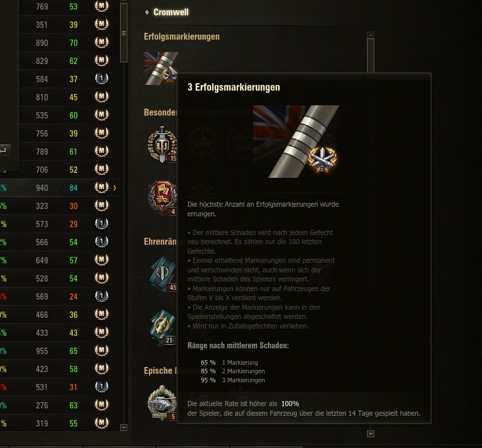Image resolution: width=482 pixels, height=448 pixels.
Task: Select the vehicle row with 323 battles
Action: [60, 206]
